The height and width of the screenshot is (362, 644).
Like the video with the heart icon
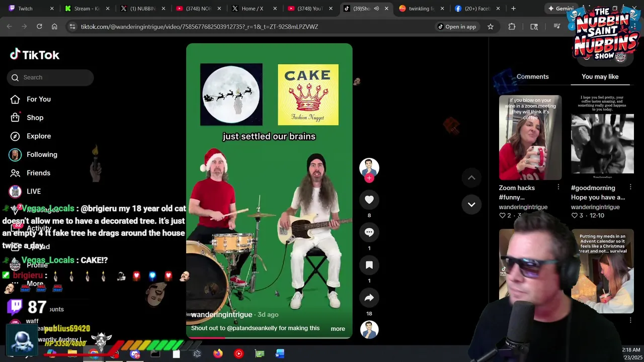coord(369,200)
